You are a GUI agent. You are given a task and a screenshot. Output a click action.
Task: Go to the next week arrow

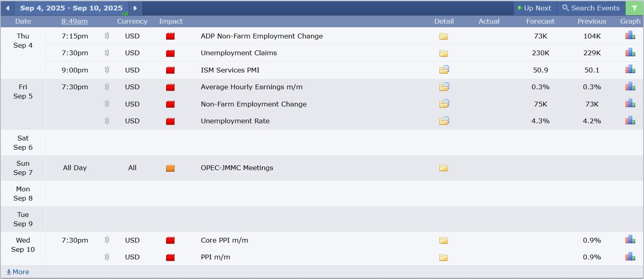point(135,8)
